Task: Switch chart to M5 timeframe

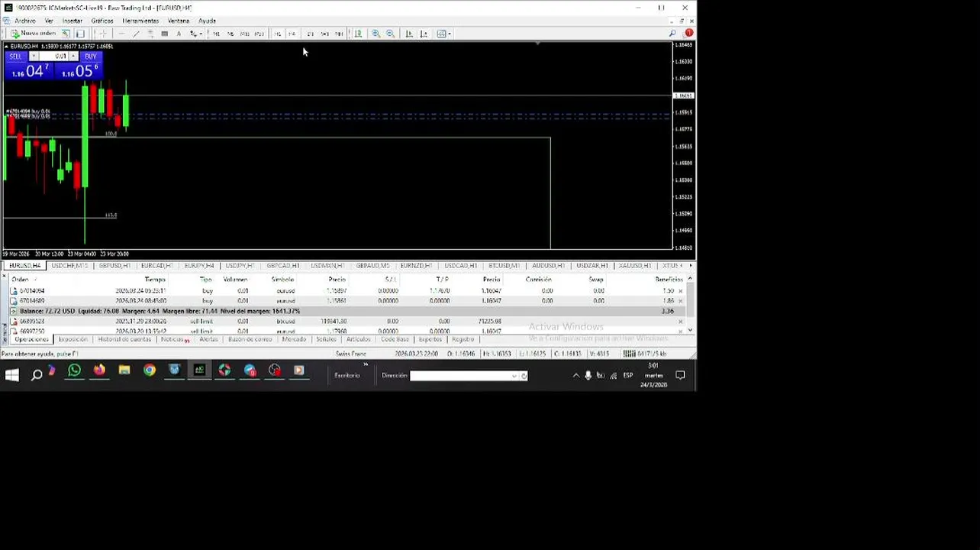Action: coord(230,34)
